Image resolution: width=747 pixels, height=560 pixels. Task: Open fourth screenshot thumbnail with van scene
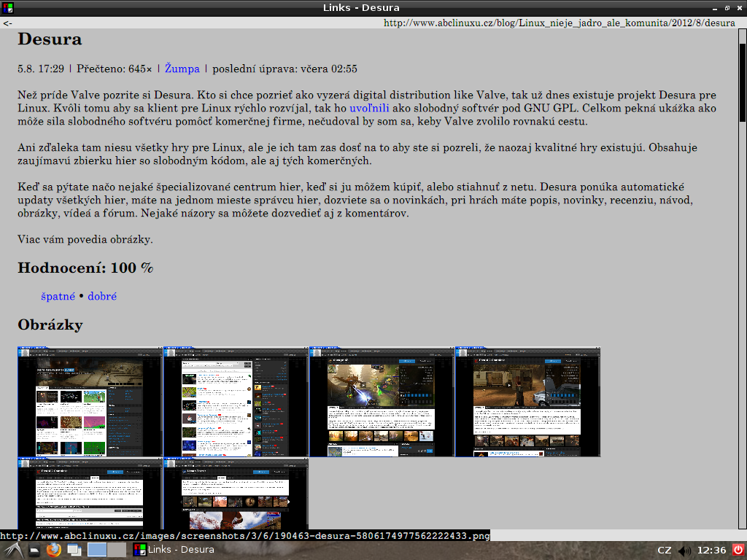tap(527, 402)
